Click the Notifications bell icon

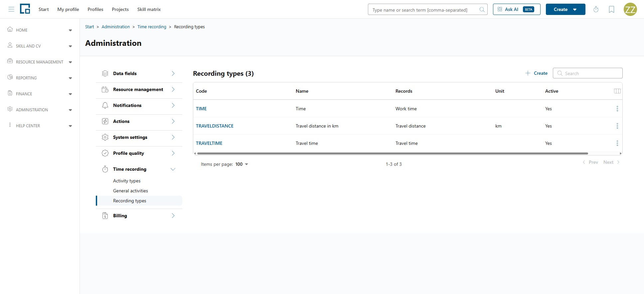tap(105, 105)
